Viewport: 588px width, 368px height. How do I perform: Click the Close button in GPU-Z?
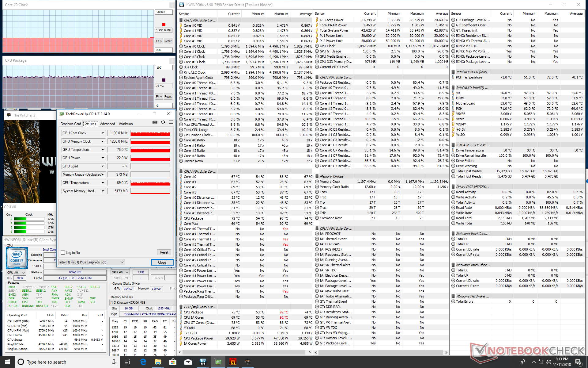coord(162,263)
